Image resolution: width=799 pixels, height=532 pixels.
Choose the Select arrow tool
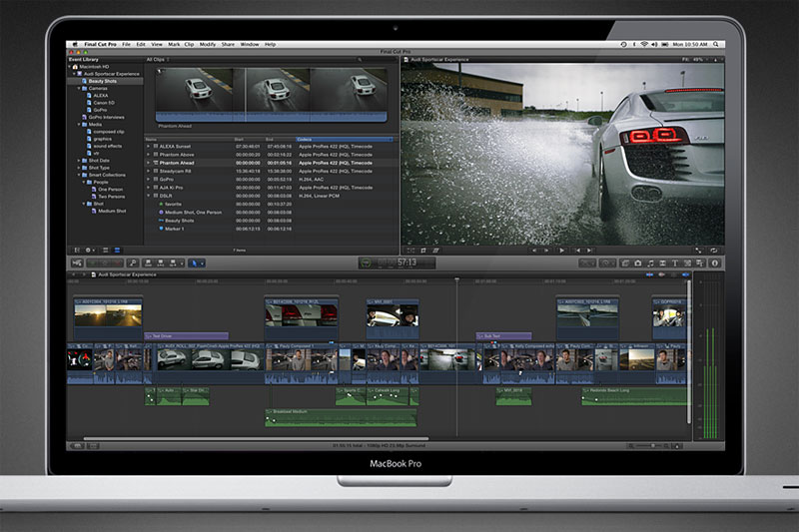(x=194, y=264)
